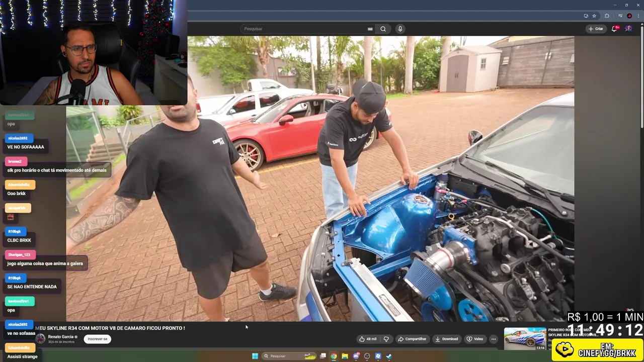Open the on-screen keyboard in the search box
This screenshot has width=644, height=362.
370,29
